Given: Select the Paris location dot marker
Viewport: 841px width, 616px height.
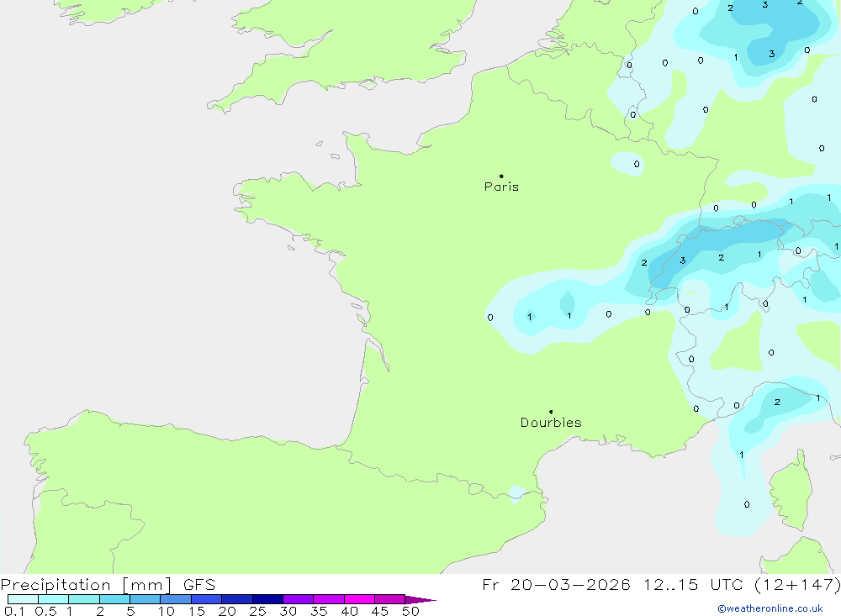Looking at the screenshot, I should tap(501, 176).
